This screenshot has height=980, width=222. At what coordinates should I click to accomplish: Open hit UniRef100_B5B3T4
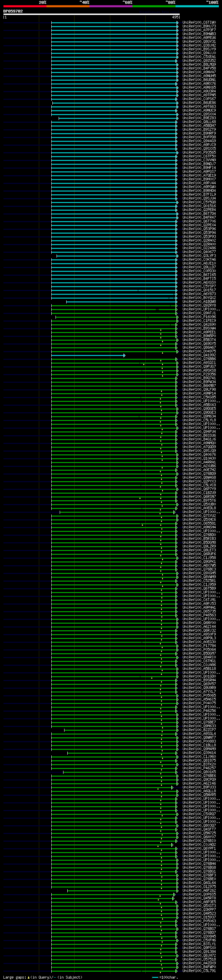[x=199, y=340]
